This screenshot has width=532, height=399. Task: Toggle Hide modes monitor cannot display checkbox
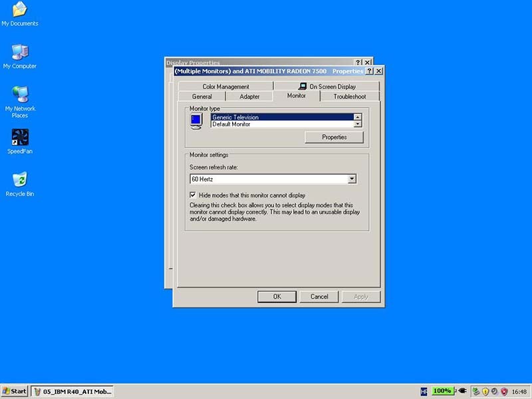click(x=193, y=195)
